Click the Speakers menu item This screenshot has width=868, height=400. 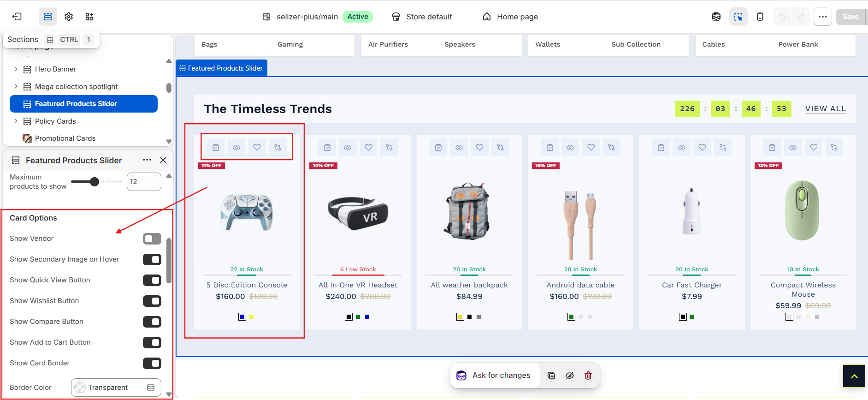(460, 44)
